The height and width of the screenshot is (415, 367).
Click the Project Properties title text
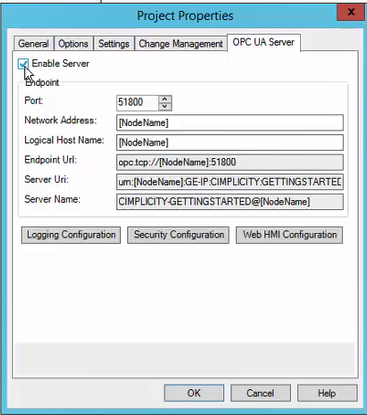pos(185,16)
